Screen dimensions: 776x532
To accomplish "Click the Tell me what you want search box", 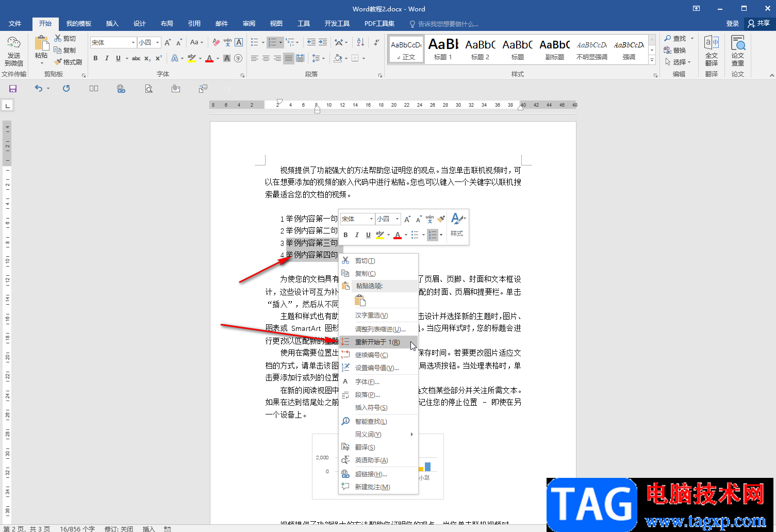I will pyautogui.click(x=444, y=24).
